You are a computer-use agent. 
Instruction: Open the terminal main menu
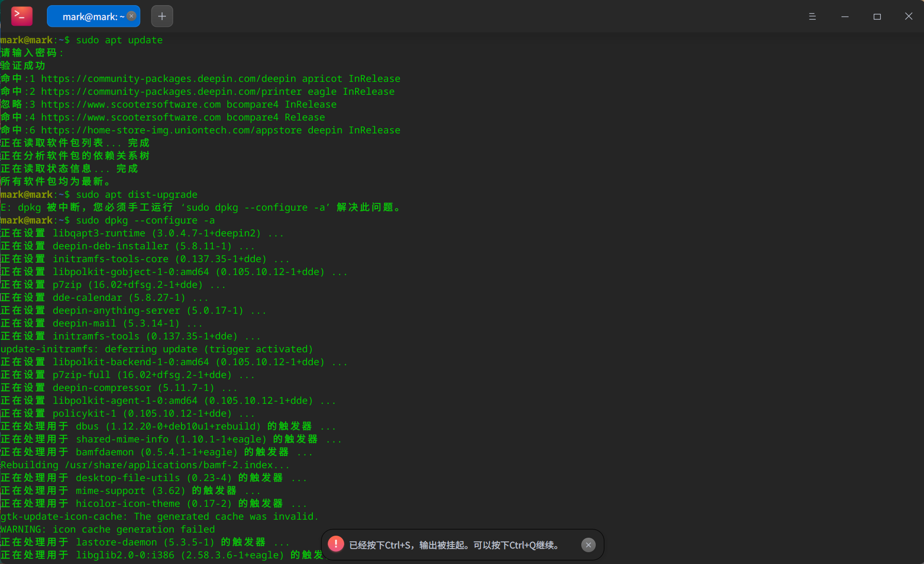point(812,16)
